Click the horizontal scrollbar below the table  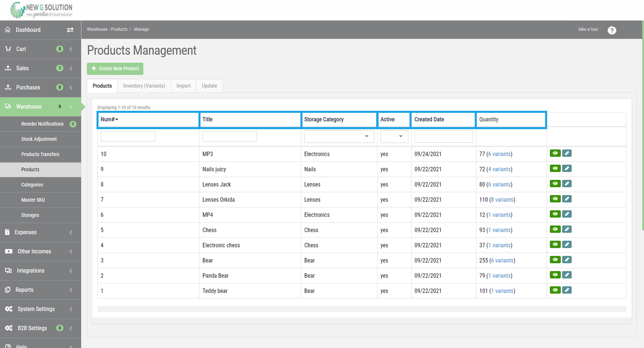361,309
